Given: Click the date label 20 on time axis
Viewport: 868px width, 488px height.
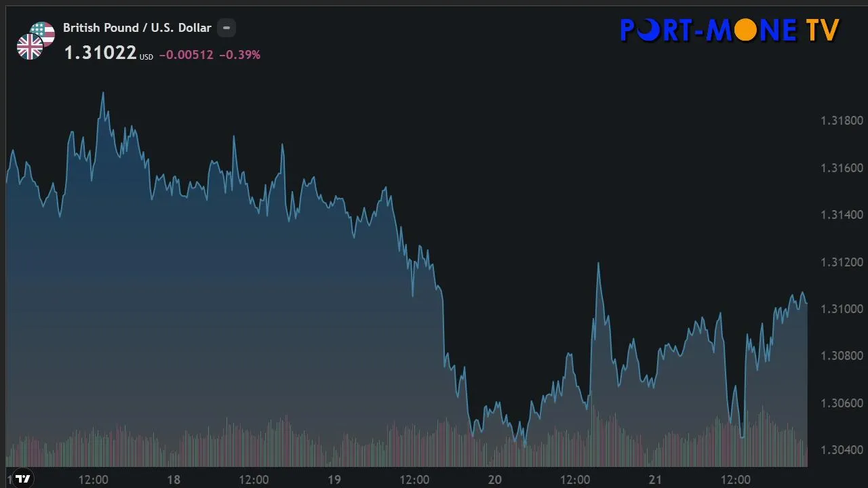Looking at the screenshot, I should (x=494, y=480).
